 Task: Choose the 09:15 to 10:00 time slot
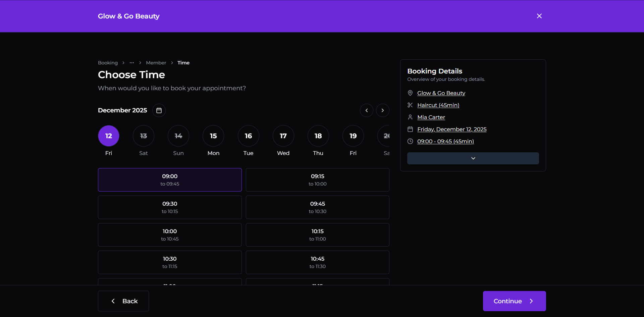click(x=318, y=180)
